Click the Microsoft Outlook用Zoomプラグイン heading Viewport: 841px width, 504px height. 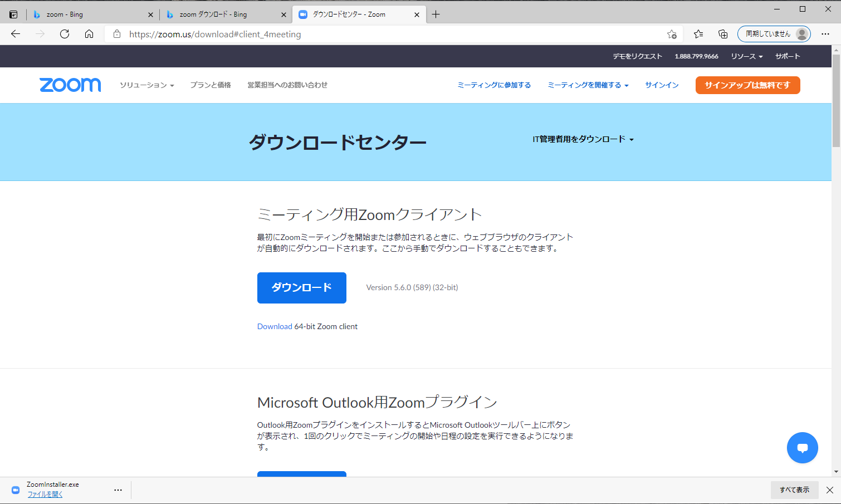[377, 402]
